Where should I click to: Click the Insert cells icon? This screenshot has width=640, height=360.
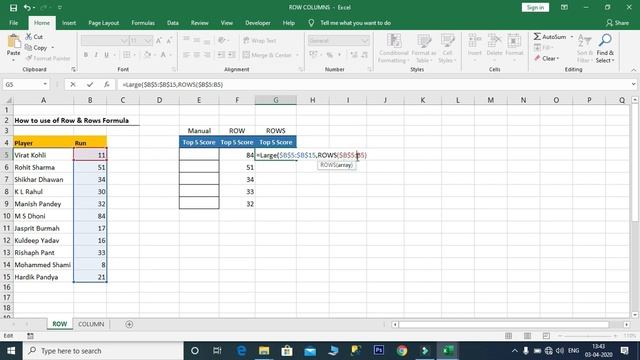[474, 41]
